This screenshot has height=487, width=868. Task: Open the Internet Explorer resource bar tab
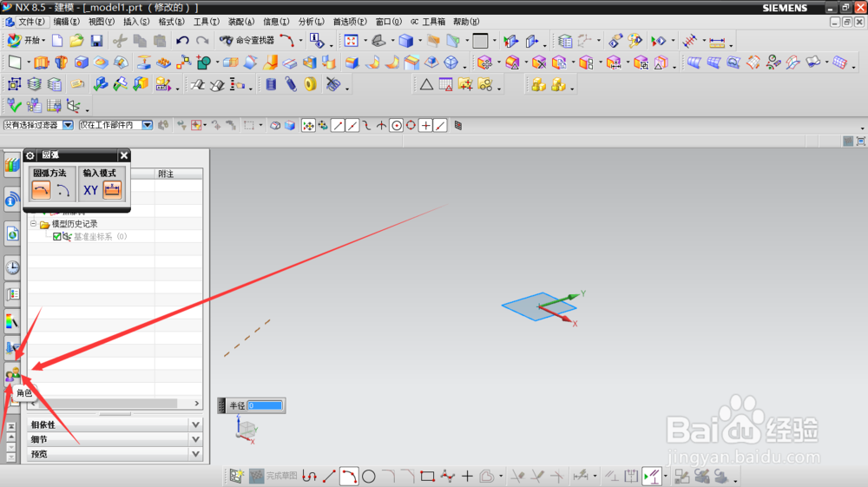[12, 234]
